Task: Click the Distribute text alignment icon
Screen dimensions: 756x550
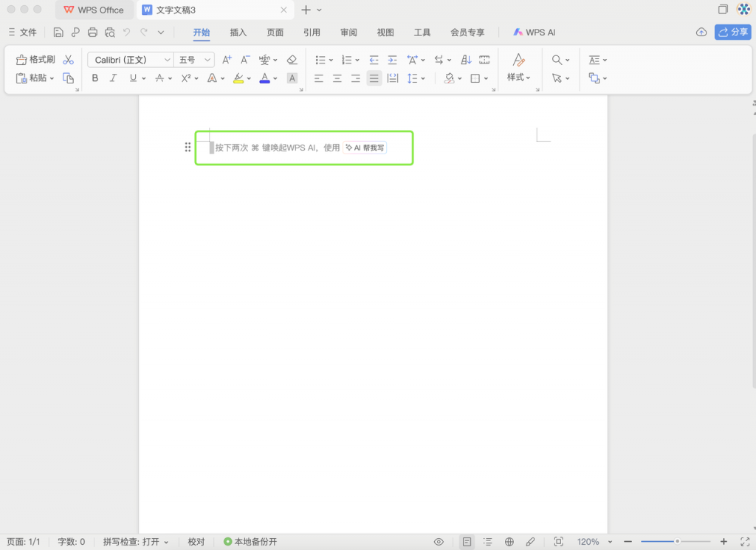Action: 393,78
